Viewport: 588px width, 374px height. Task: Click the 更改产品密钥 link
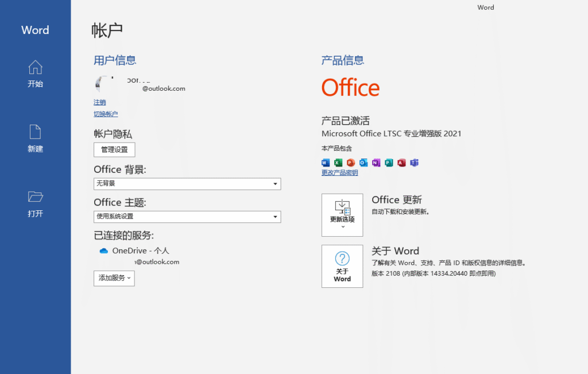click(x=339, y=173)
